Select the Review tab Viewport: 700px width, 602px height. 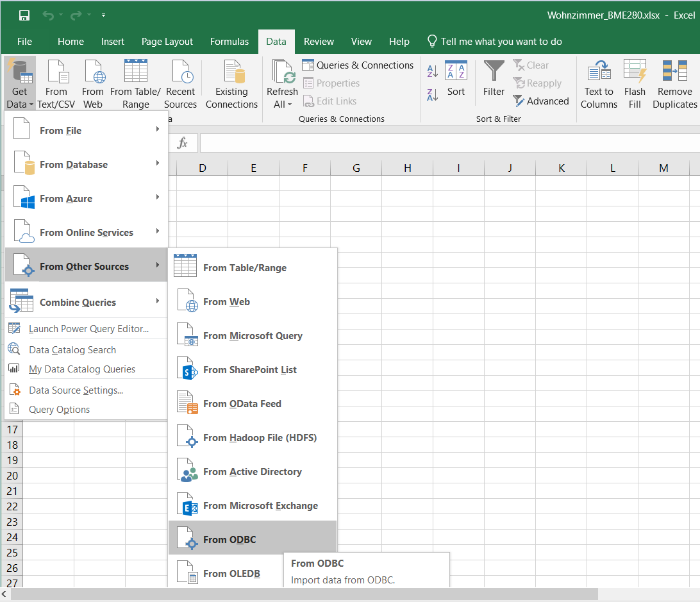tap(319, 42)
